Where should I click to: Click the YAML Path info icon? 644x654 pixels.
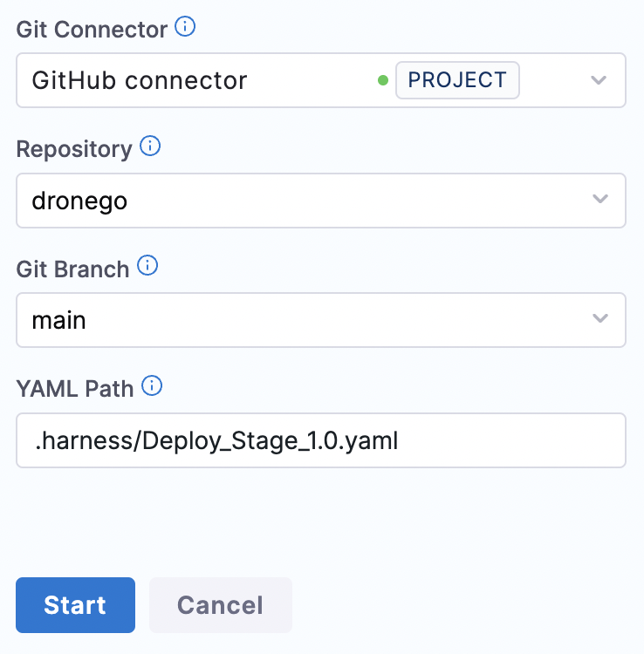click(x=152, y=385)
